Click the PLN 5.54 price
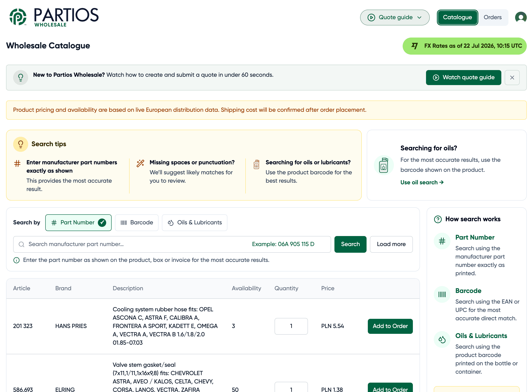Image resolution: width=532 pixels, height=392 pixels. [x=332, y=326]
